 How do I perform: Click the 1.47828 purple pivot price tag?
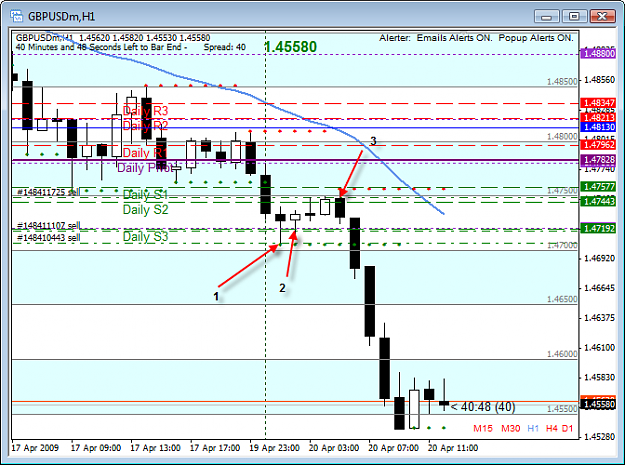pos(599,160)
